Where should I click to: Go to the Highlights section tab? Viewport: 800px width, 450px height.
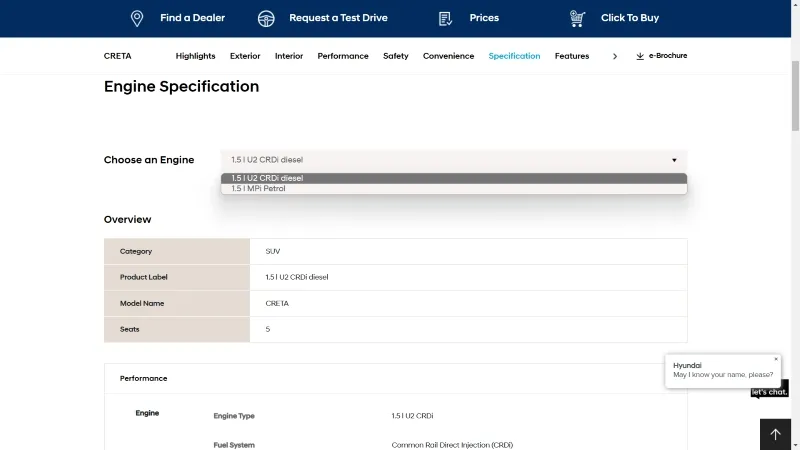click(x=195, y=56)
